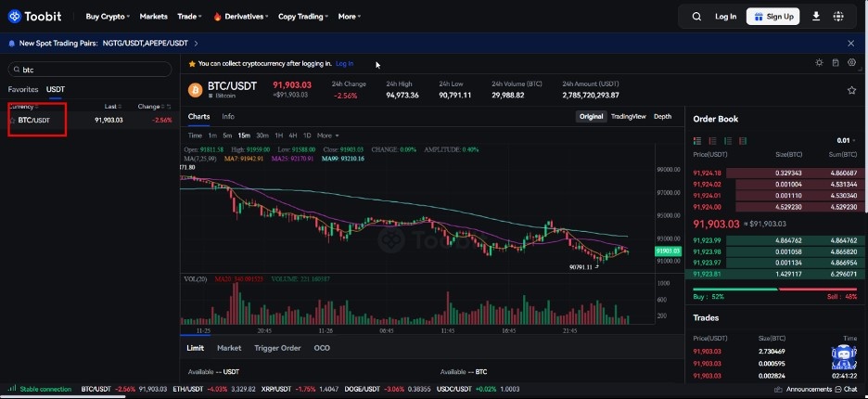Screen dimensions: 868x399
Task: Switch to the Info tab
Action: 228,116
